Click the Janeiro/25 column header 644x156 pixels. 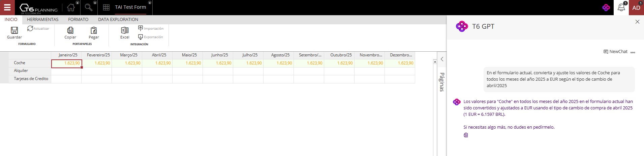point(66,55)
